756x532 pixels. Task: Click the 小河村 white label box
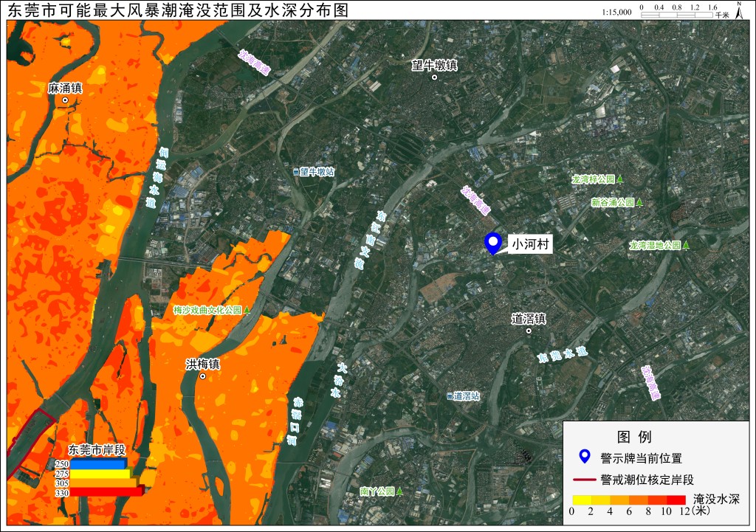click(x=530, y=244)
